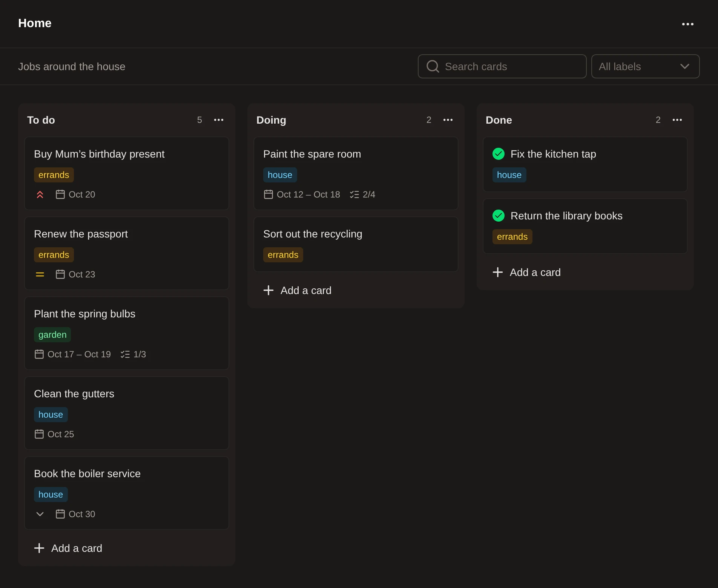Click the errands label on Sort out the recycling
This screenshot has height=588, width=718.
point(283,255)
